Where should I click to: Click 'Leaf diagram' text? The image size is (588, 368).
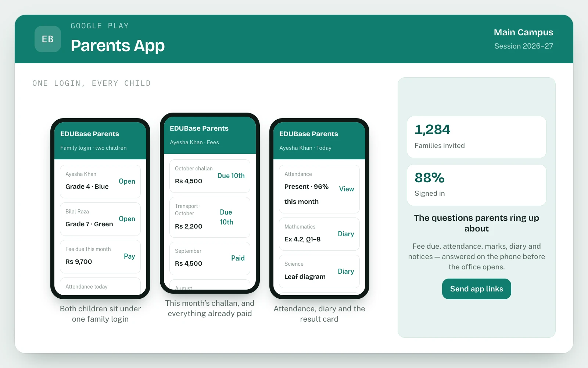click(x=305, y=277)
